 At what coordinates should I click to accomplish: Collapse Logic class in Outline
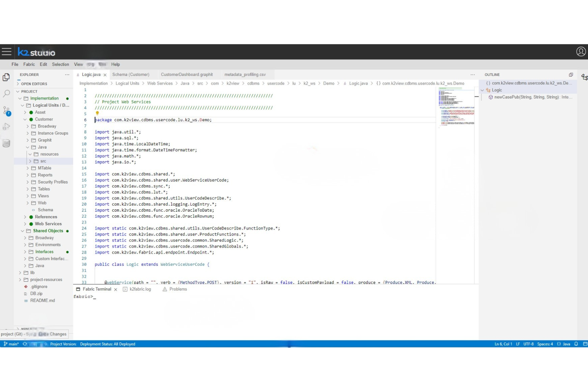click(482, 91)
